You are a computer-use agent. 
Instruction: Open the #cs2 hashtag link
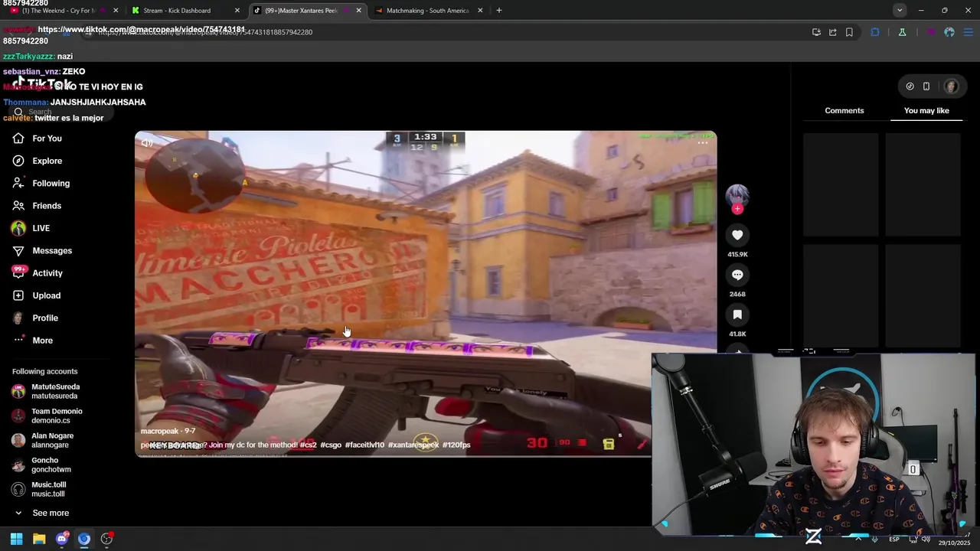click(308, 445)
